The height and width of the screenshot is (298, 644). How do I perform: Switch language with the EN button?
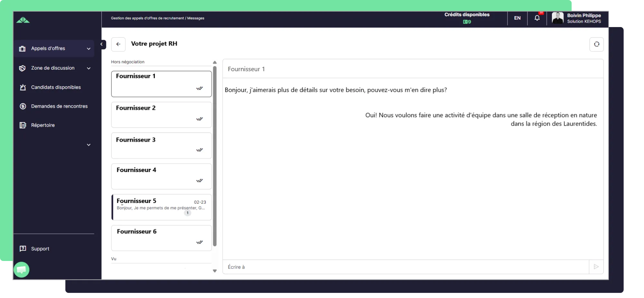[x=517, y=18]
